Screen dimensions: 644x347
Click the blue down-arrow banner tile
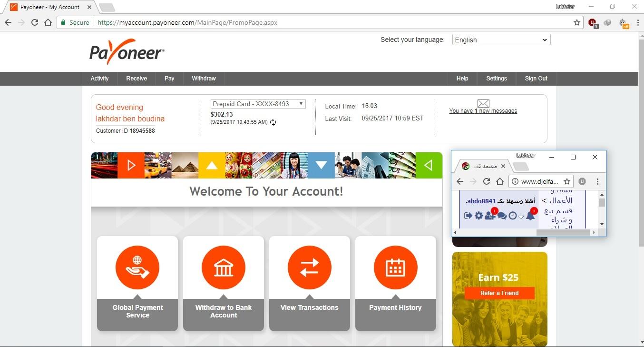(321, 165)
